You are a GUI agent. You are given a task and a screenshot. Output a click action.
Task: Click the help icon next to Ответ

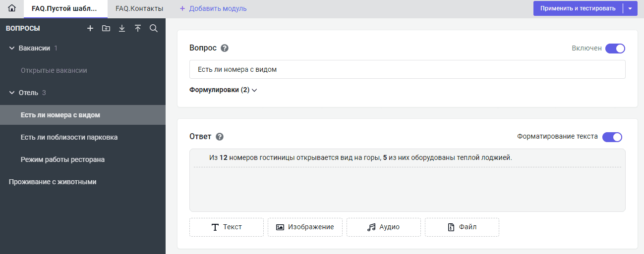[x=220, y=137]
